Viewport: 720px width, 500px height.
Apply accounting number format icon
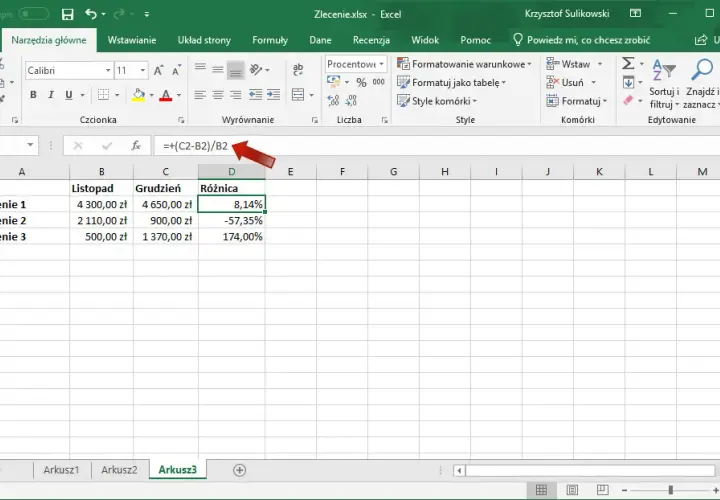[333, 82]
